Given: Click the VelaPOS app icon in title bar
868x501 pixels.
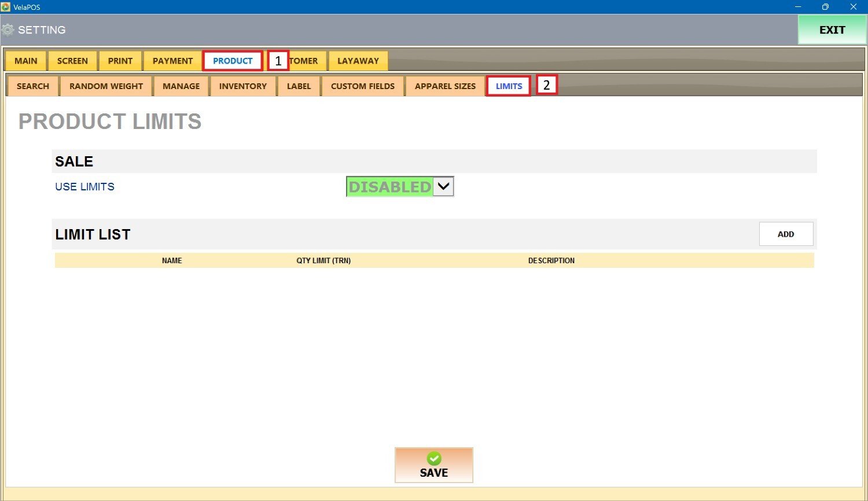Looking at the screenshot, I should point(6,7).
